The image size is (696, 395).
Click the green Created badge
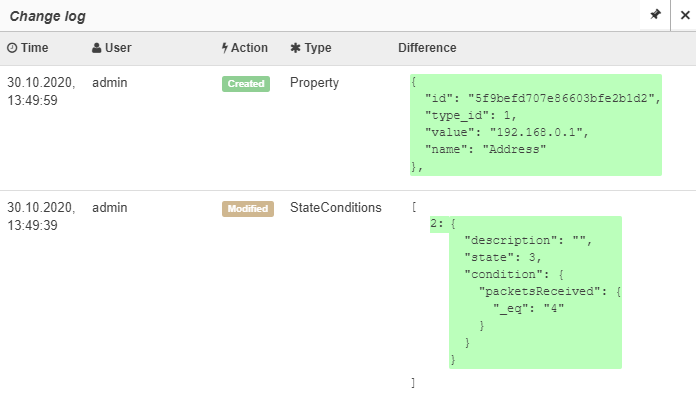point(246,84)
